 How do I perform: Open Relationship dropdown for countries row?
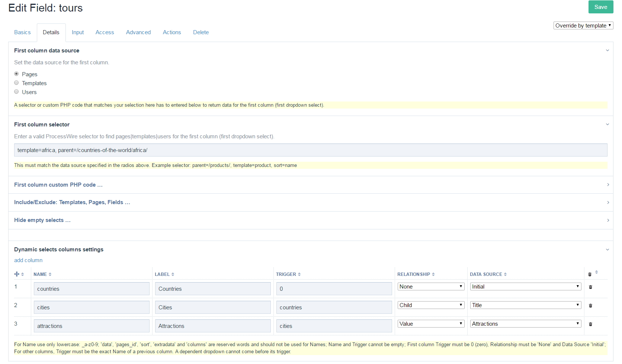[431, 287]
